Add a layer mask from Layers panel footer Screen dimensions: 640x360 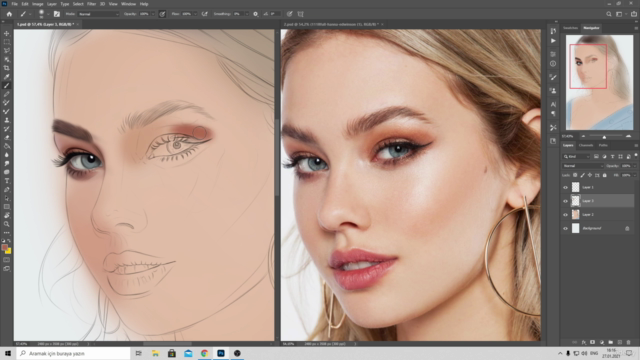(593, 342)
